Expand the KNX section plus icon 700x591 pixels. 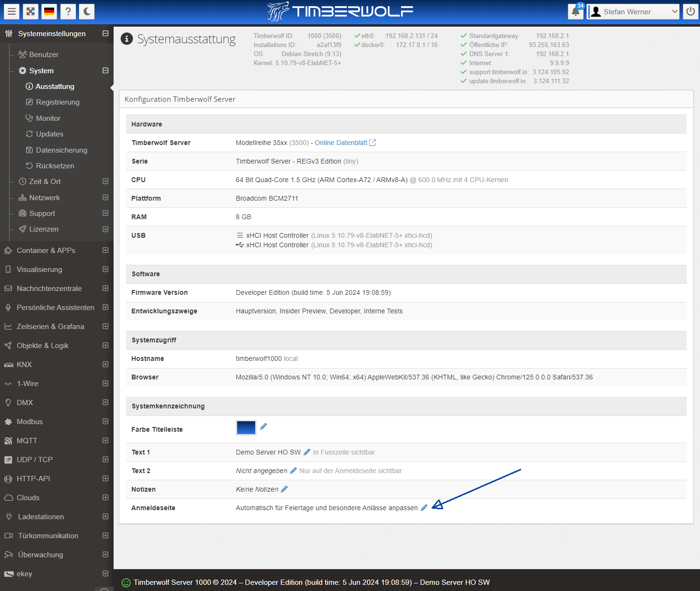[x=105, y=365]
